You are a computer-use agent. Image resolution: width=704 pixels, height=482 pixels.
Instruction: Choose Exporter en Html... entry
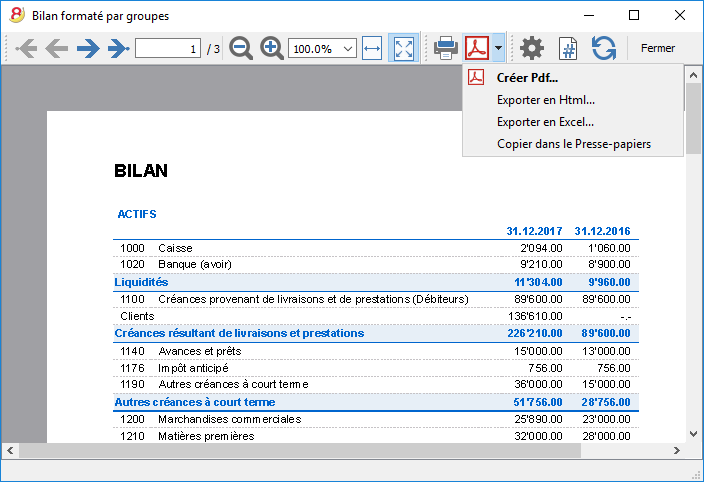tap(573, 100)
